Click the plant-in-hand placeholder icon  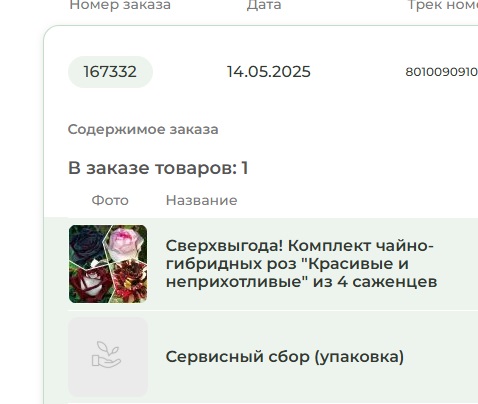point(106,354)
